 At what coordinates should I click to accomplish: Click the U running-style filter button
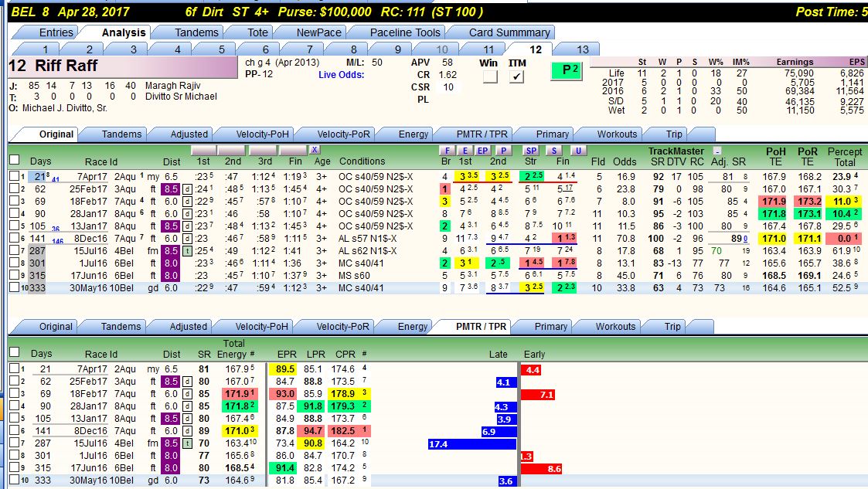pos(578,151)
